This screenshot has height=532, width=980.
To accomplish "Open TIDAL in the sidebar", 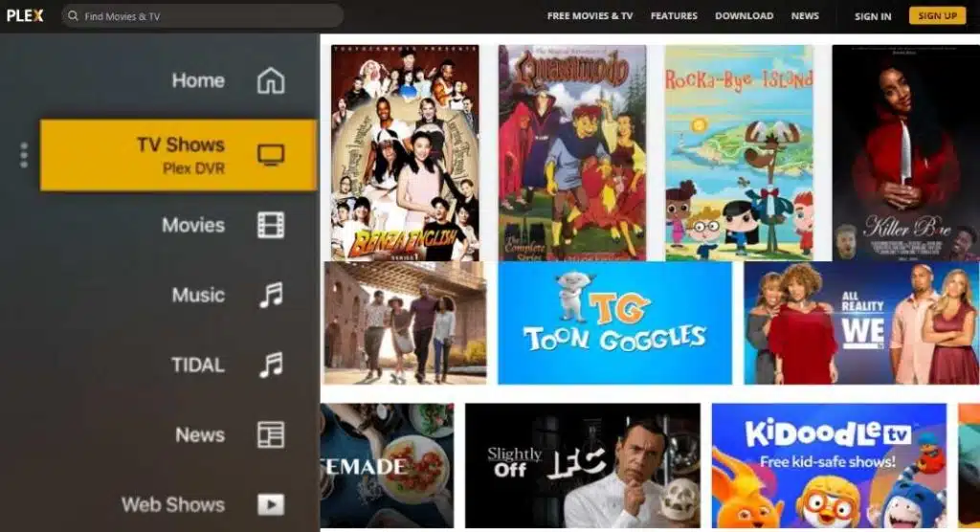I will (x=197, y=366).
